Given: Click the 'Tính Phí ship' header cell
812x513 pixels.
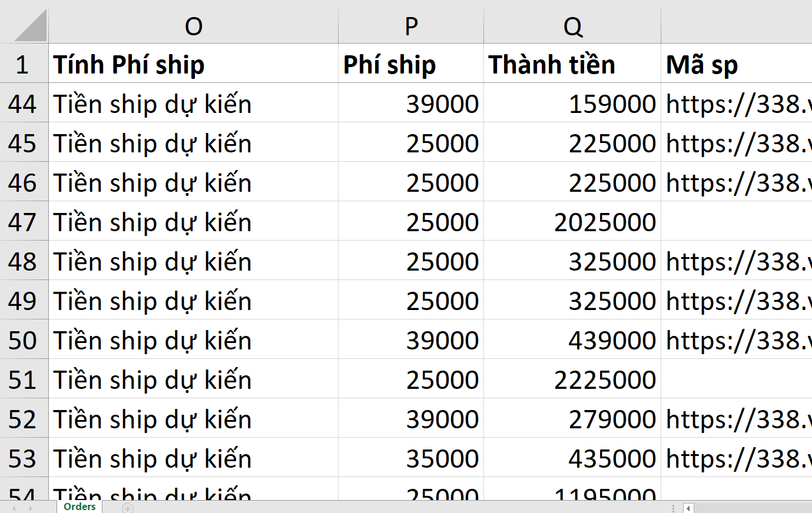Looking at the screenshot, I should [x=193, y=65].
